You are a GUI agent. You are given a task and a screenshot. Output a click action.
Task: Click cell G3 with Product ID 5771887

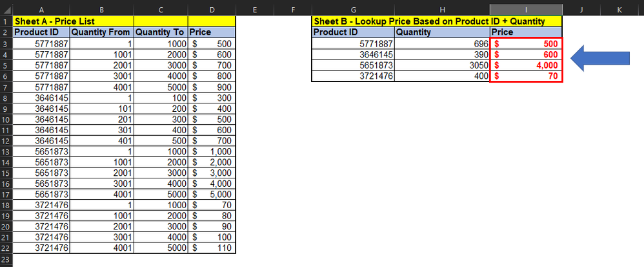point(353,43)
